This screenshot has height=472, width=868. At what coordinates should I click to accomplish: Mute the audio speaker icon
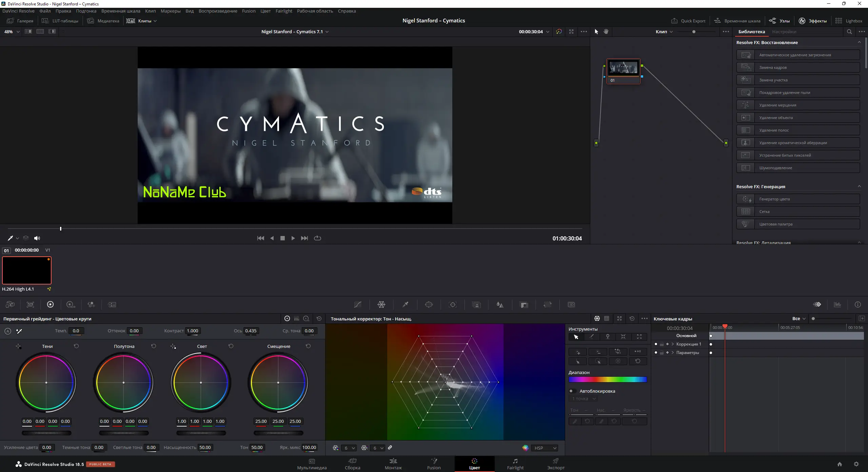37,238
